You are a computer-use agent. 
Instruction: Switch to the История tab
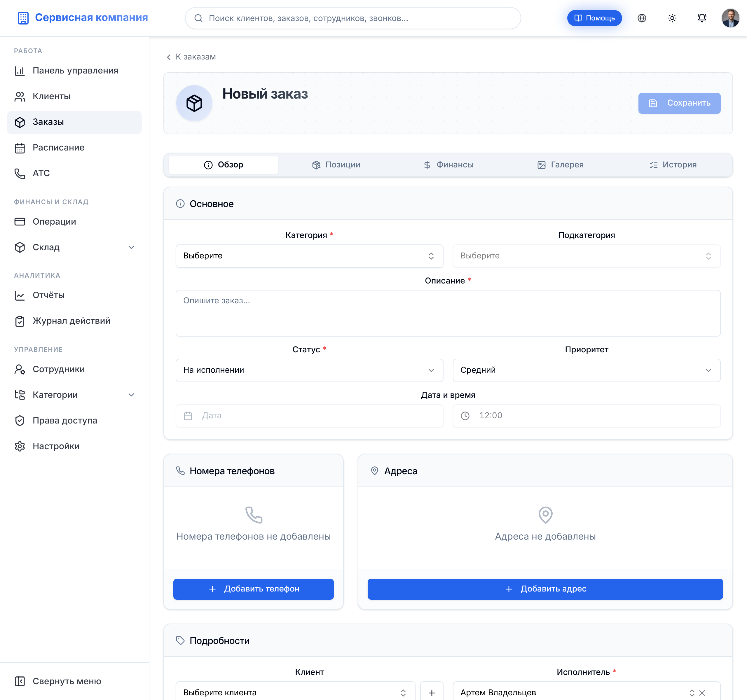click(672, 165)
